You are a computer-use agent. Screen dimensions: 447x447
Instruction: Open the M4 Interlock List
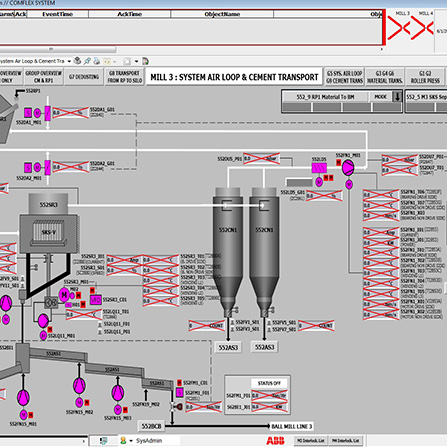345,441
